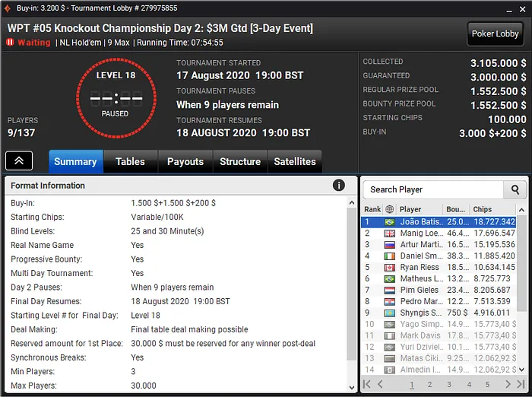Select player row Ryan Riess

coord(439,268)
